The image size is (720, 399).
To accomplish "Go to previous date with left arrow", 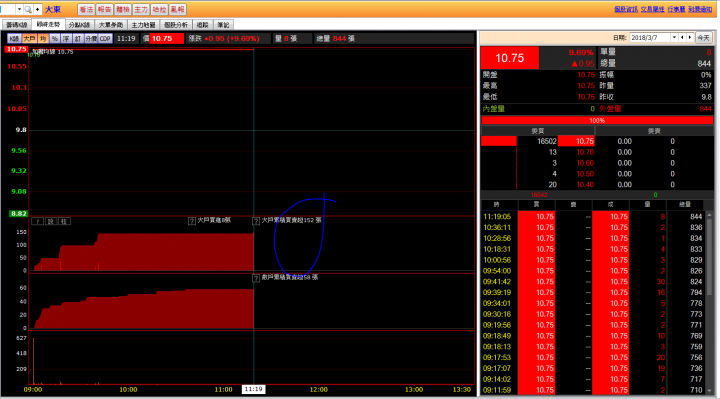I will tap(682, 38).
